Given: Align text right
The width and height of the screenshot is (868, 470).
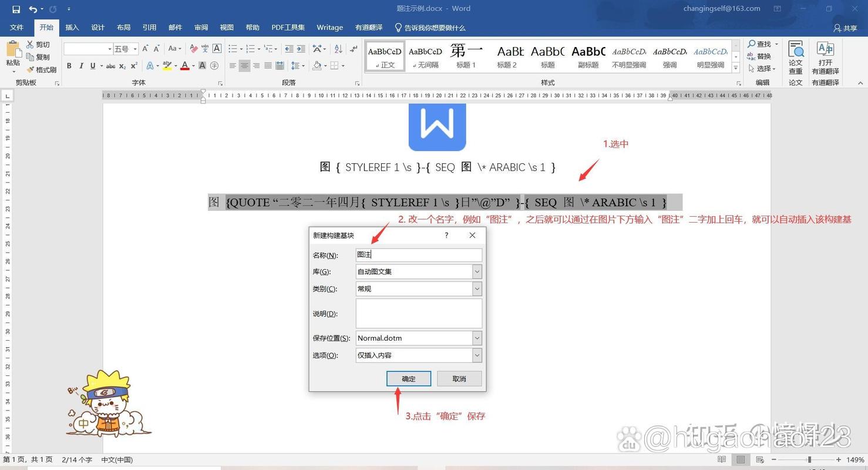Looking at the screenshot, I should (256, 66).
